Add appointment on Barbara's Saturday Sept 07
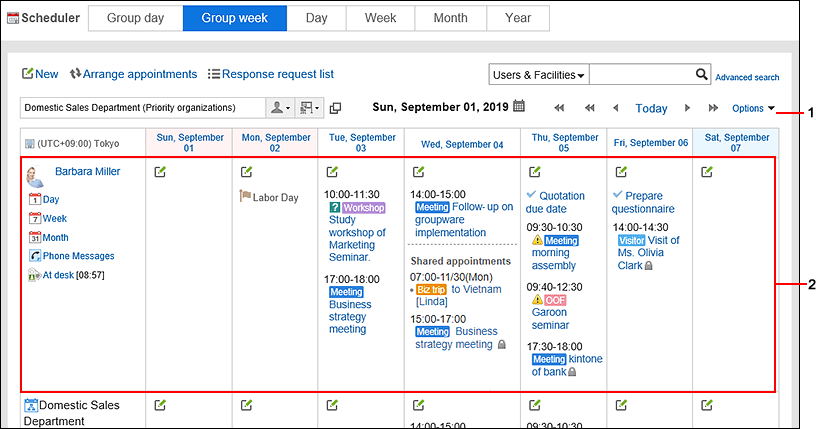The width and height of the screenshot is (816, 429). [x=707, y=172]
